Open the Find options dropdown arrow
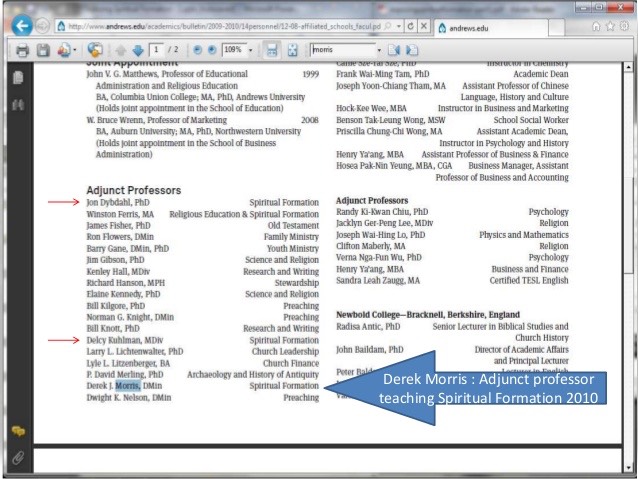 [x=379, y=50]
